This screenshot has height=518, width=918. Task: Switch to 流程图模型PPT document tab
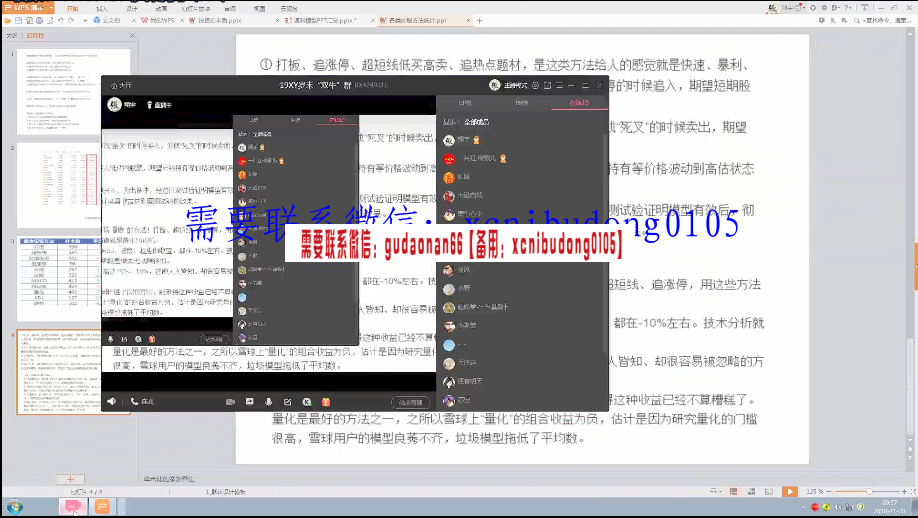323,19
